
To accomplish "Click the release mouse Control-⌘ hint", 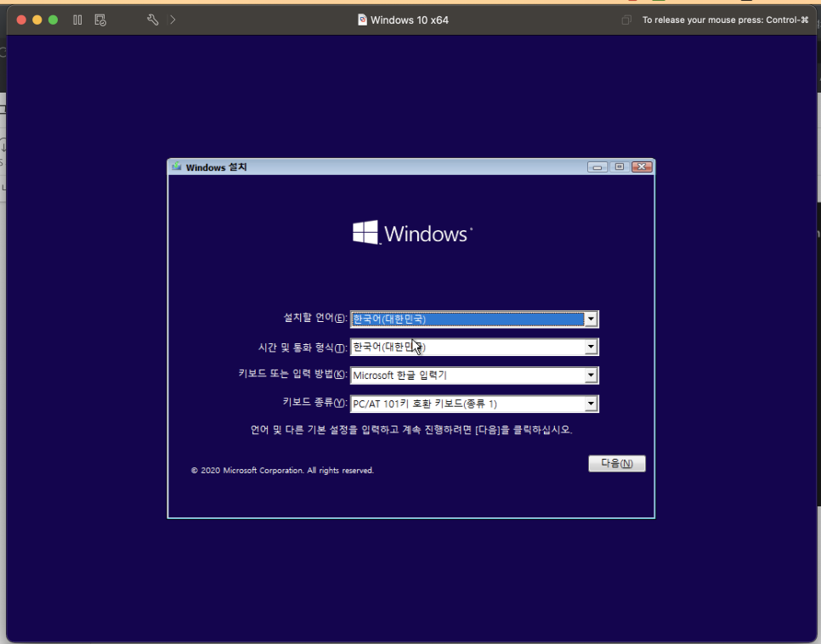I will coord(725,20).
